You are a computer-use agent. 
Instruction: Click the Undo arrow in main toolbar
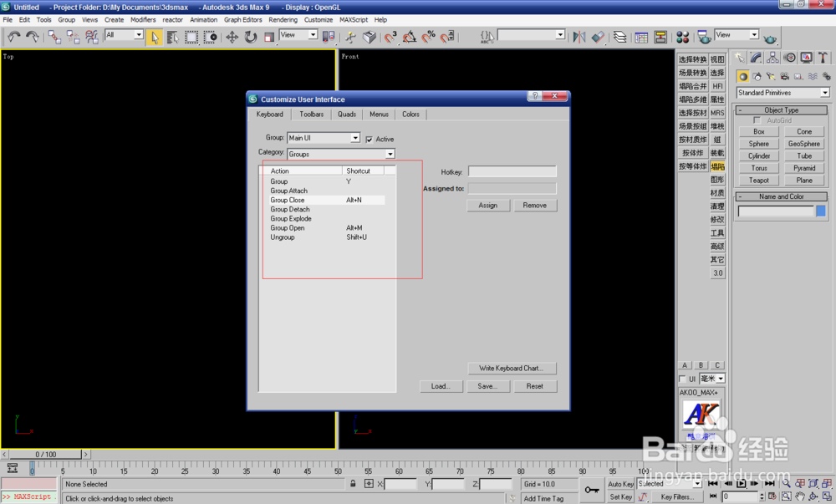pos(14,37)
